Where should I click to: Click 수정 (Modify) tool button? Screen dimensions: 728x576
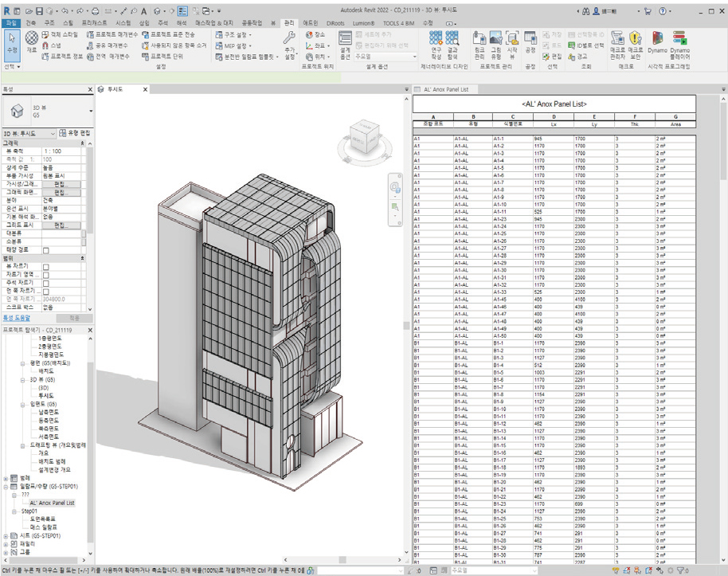(12, 45)
